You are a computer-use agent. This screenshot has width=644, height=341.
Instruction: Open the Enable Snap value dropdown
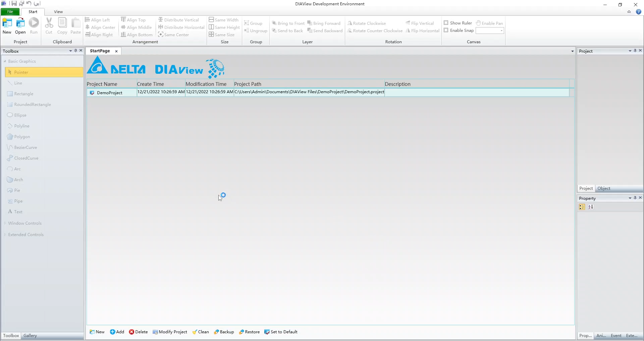(501, 31)
